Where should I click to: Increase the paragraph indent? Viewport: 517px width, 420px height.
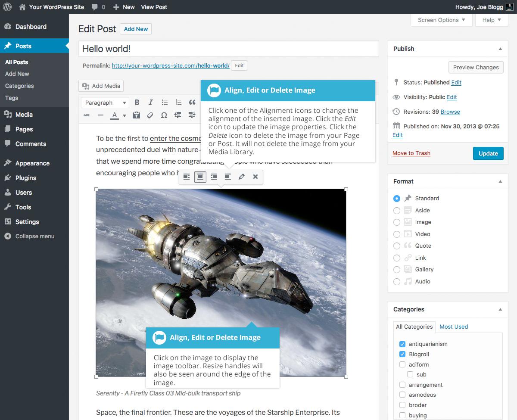[x=191, y=115]
